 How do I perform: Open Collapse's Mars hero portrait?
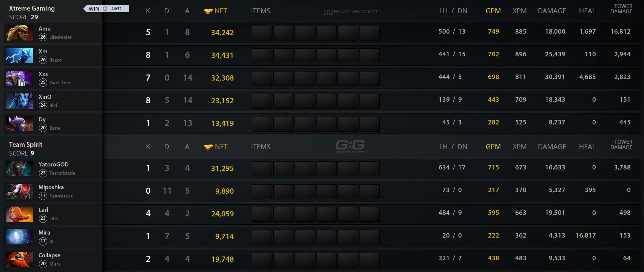(x=20, y=260)
